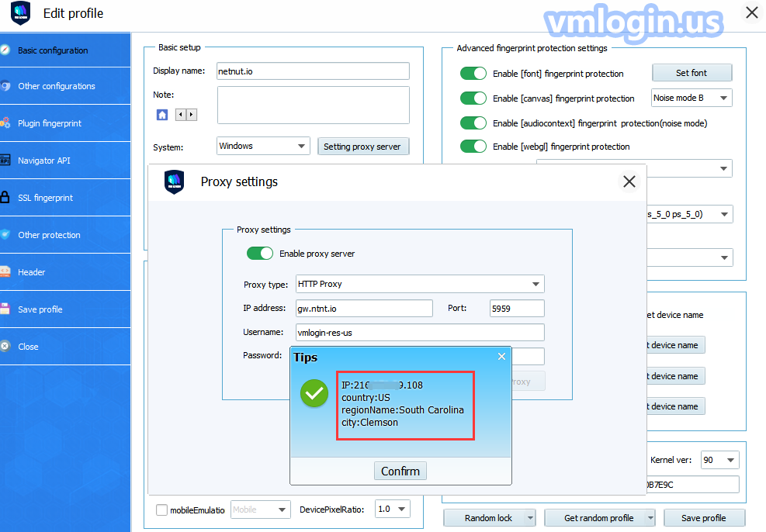766x532 pixels.
Task: Click the Save profile disk icon in sidebar
Action: click(x=5, y=309)
